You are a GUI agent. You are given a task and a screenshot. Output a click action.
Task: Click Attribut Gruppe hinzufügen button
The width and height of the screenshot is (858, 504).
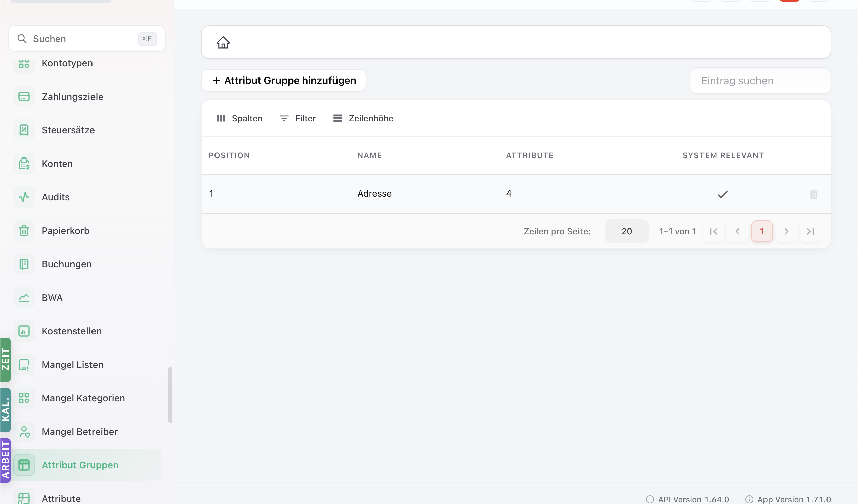(284, 81)
